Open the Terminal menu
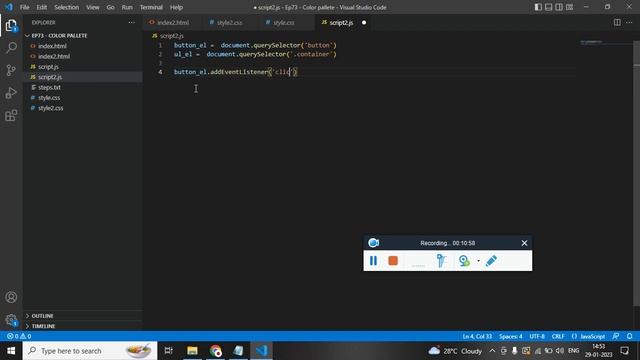The width and height of the screenshot is (640, 360). (151, 7)
